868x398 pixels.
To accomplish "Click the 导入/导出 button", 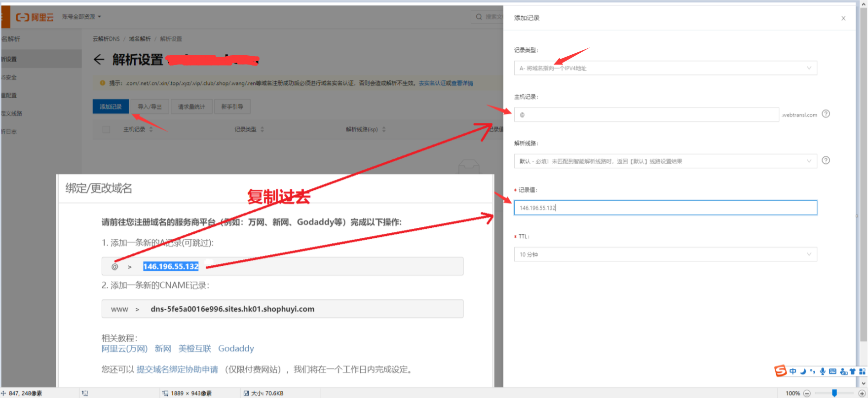I will (x=150, y=107).
